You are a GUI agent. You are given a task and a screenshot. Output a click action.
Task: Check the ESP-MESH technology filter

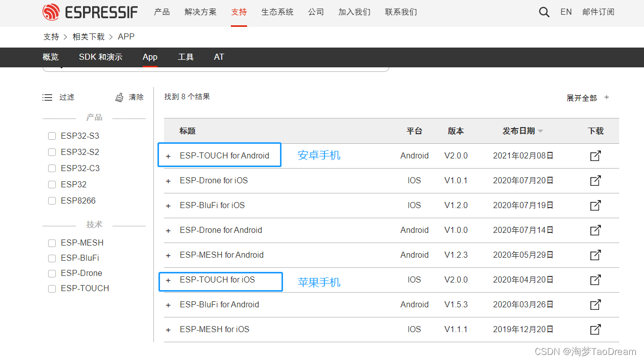tap(52, 243)
